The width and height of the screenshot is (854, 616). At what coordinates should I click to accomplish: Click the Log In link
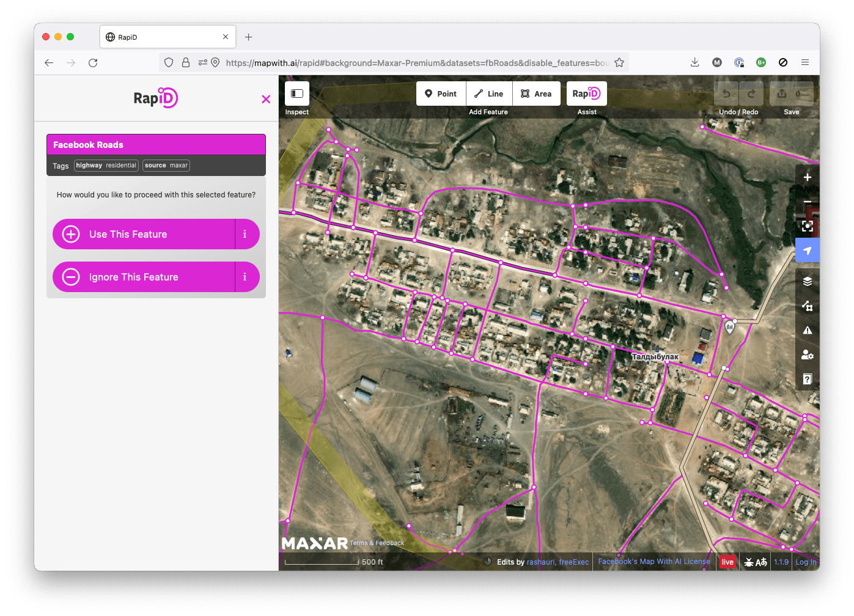pos(806,561)
